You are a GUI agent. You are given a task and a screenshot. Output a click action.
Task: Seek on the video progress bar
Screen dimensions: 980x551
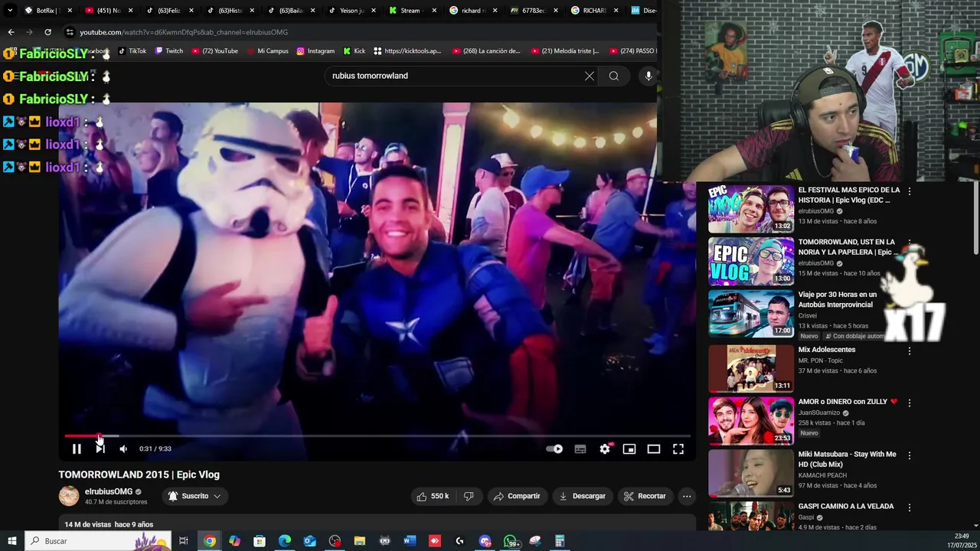click(x=377, y=436)
